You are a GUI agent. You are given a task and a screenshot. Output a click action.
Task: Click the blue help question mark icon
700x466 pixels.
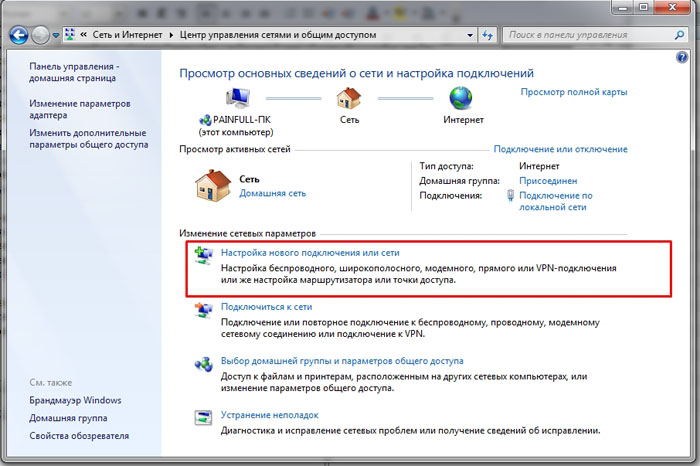[x=682, y=59]
